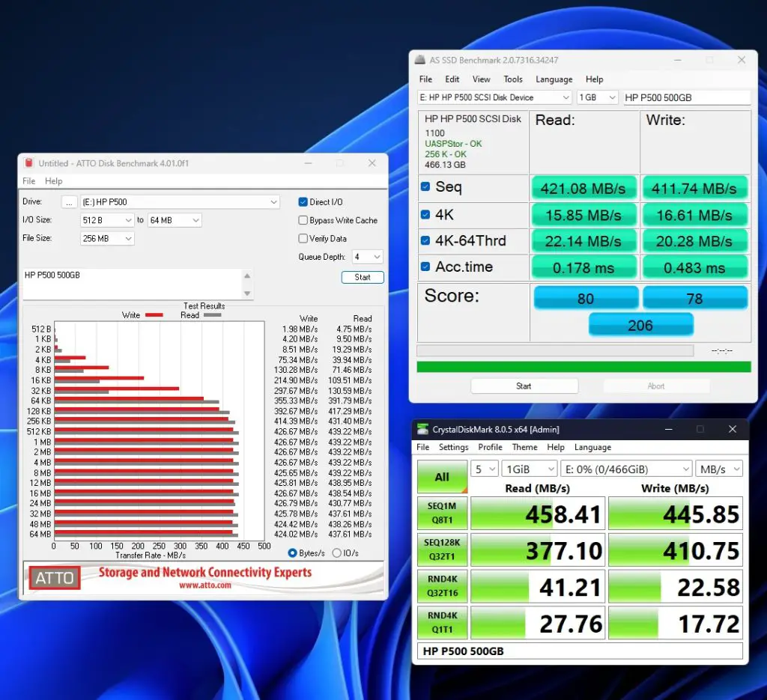Click the ATTO description text field

(133, 284)
